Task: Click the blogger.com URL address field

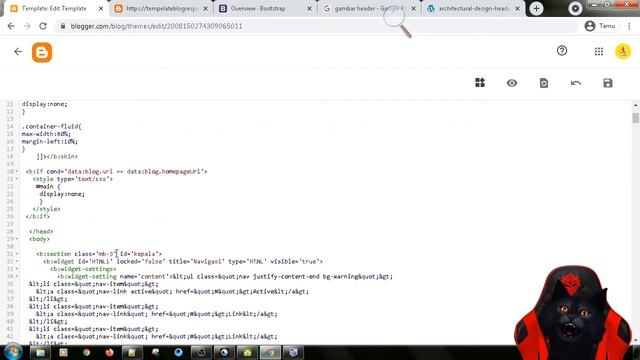Action: coord(318,26)
